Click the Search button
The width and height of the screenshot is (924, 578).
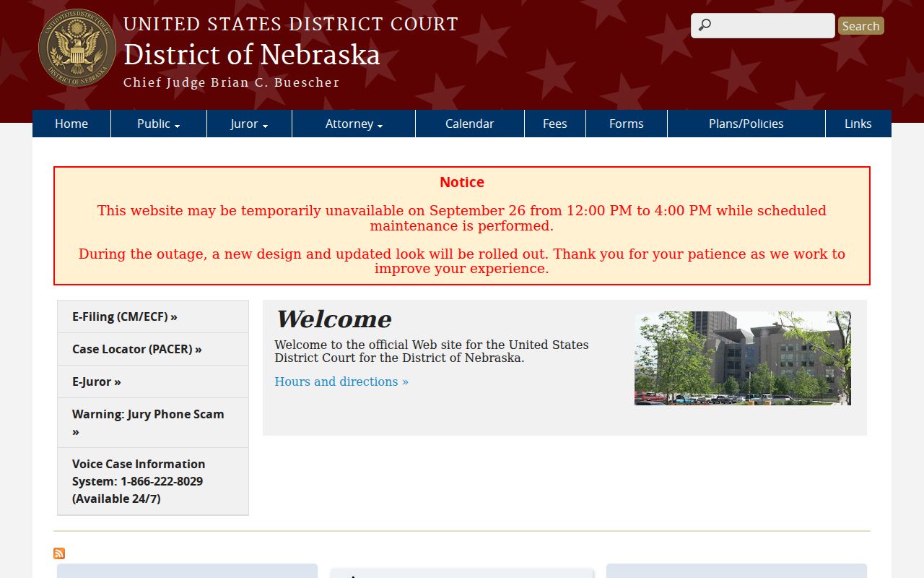point(861,26)
